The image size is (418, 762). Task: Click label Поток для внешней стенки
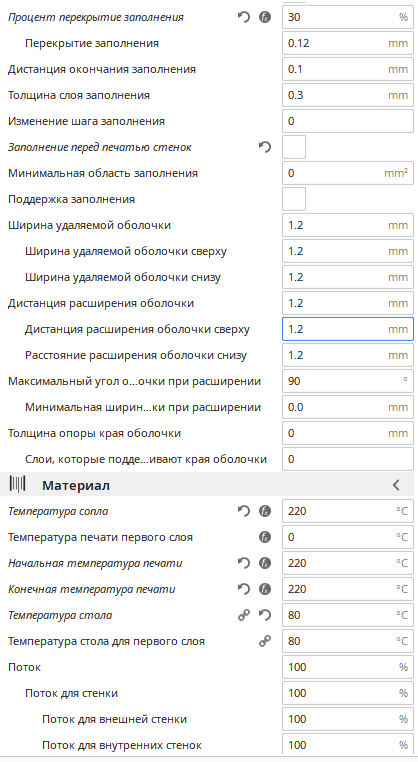click(x=114, y=719)
